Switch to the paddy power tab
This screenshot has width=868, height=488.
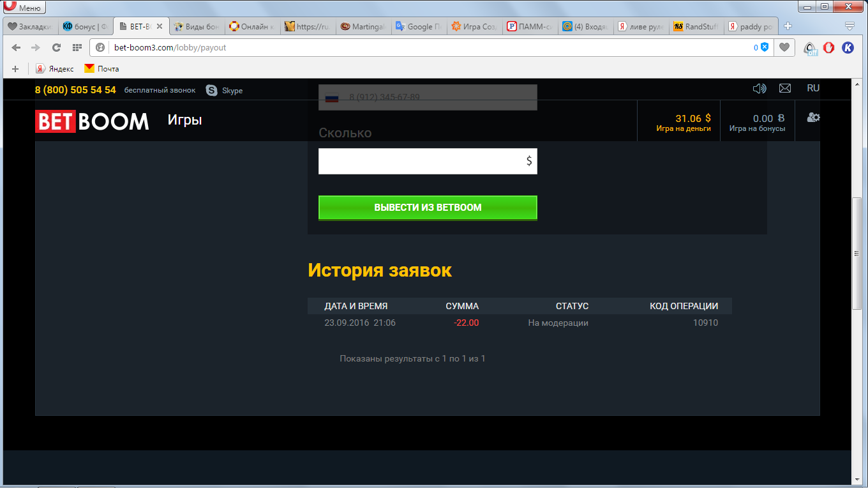[752, 27]
